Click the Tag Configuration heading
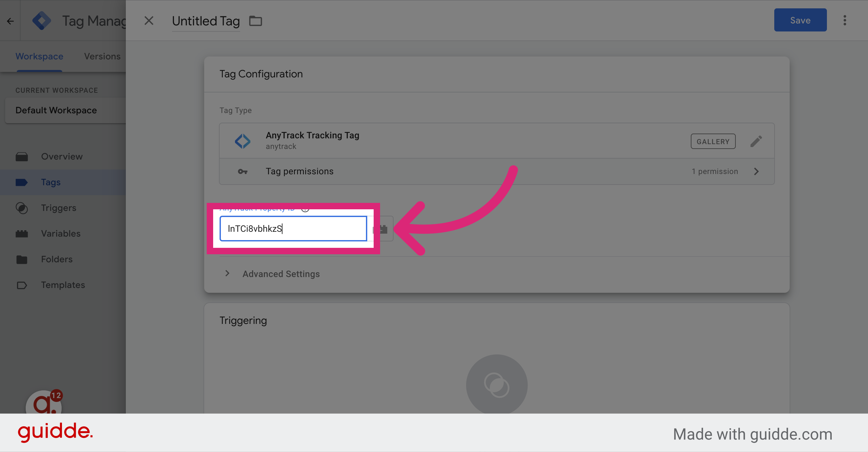 click(x=261, y=74)
